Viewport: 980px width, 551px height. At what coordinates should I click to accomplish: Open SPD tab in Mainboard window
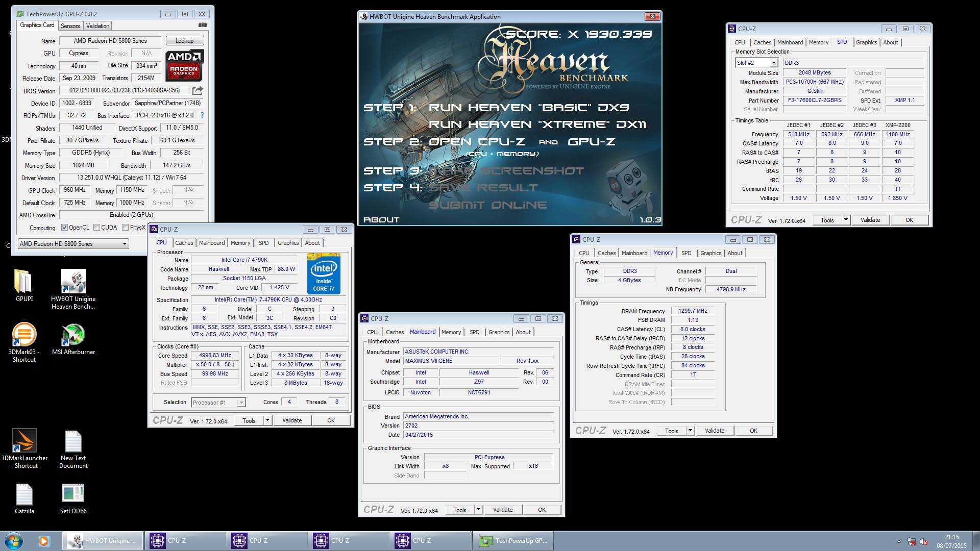click(475, 332)
